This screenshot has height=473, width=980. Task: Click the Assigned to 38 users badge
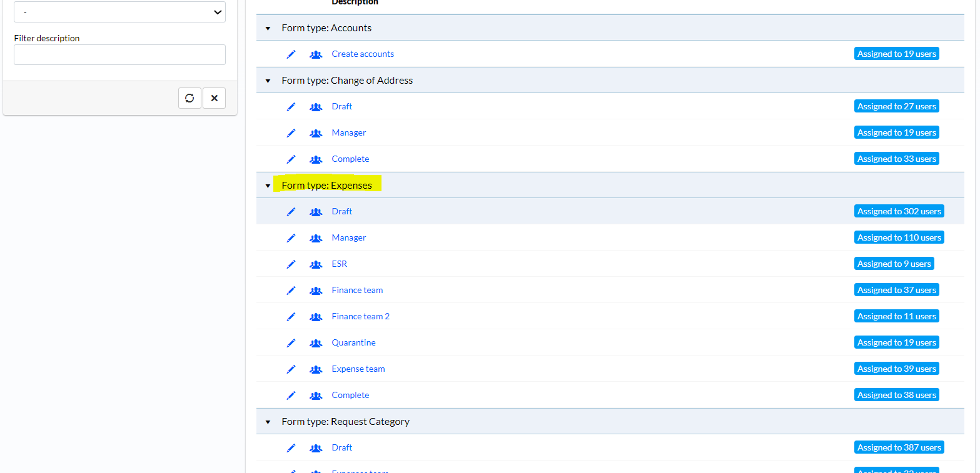point(897,395)
